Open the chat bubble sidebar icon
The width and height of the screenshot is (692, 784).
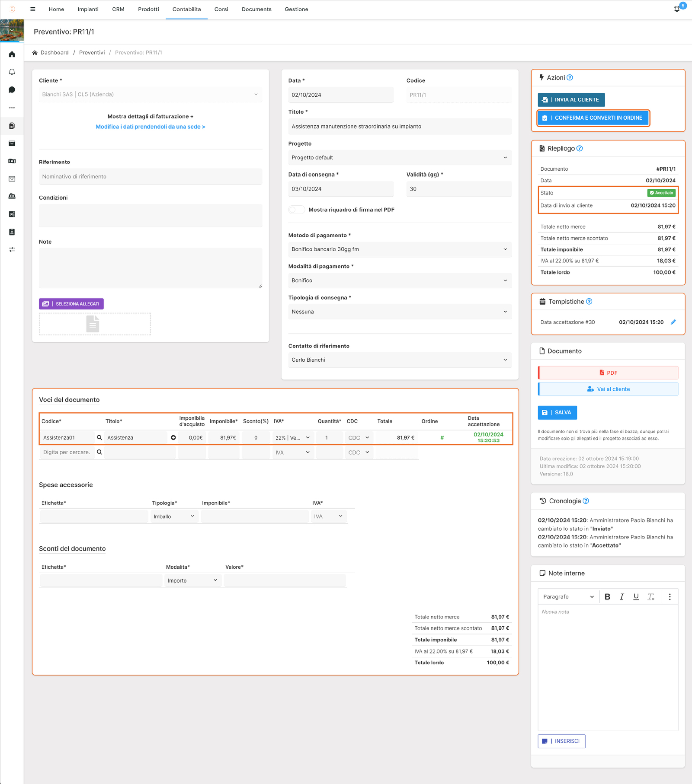point(12,90)
